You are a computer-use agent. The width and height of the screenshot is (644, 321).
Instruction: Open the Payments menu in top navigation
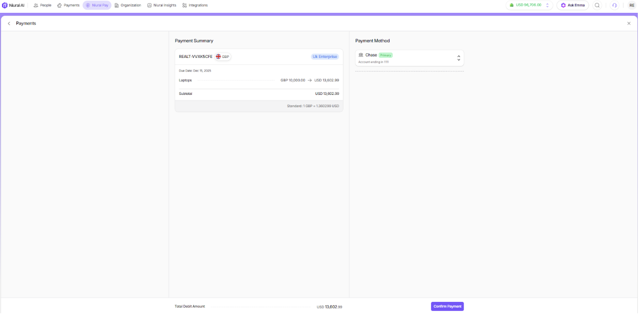[68, 5]
